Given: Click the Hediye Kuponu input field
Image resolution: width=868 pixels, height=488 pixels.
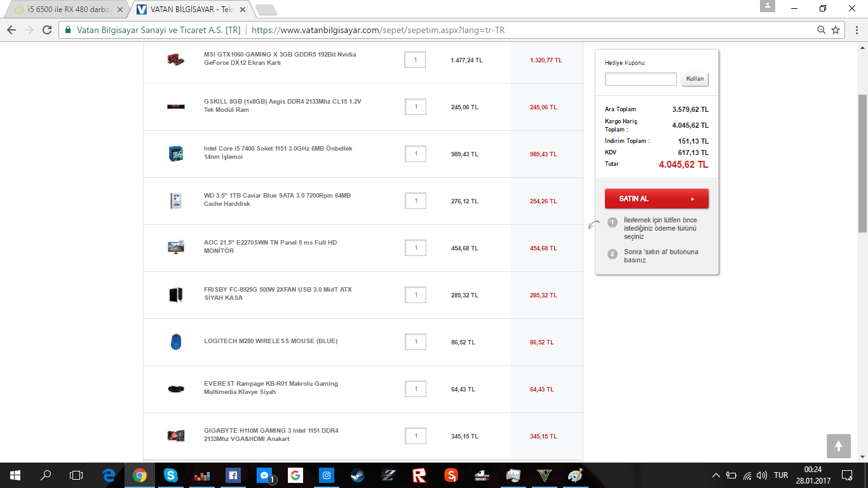Looking at the screenshot, I should [x=641, y=79].
